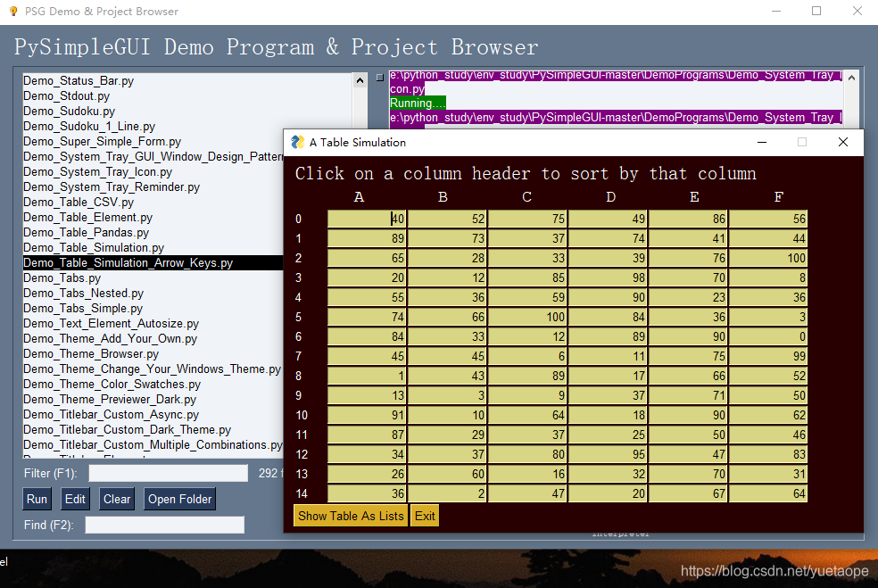The height and width of the screenshot is (588, 878).
Task: Select Demo_Text_Element_Autosize.py in list
Action: click(x=111, y=323)
